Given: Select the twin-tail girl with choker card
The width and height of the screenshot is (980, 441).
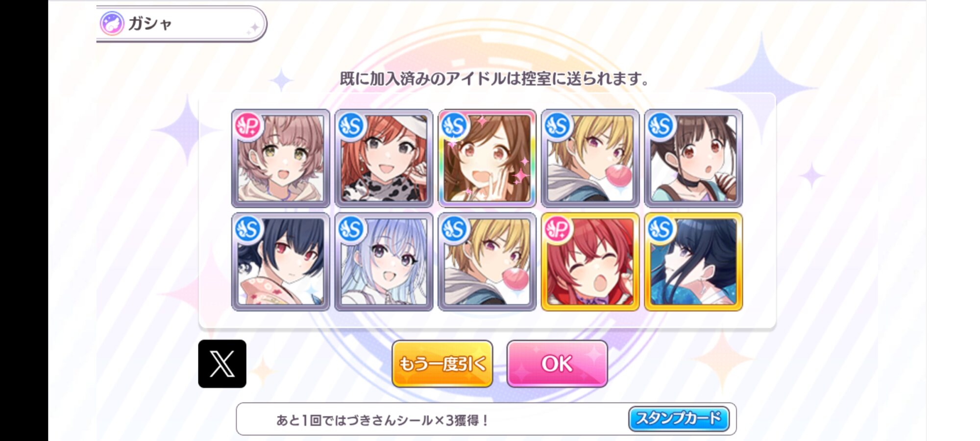Looking at the screenshot, I should pos(693,158).
